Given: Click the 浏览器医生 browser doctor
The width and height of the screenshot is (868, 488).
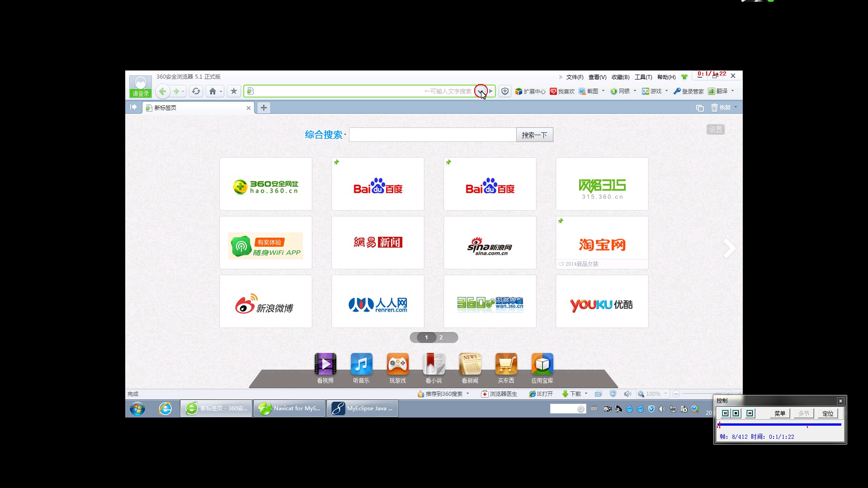Looking at the screenshot, I should [499, 394].
